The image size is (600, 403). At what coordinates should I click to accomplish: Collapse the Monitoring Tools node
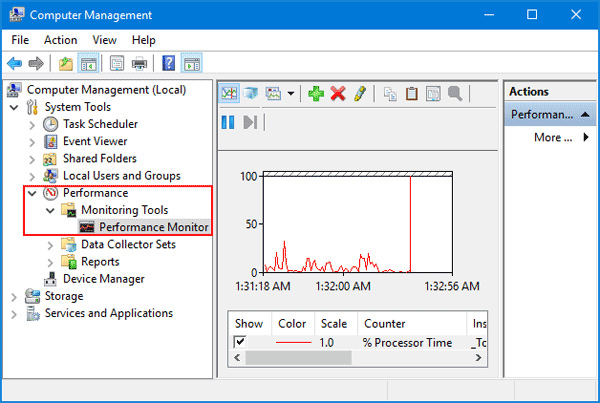coord(50,210)
